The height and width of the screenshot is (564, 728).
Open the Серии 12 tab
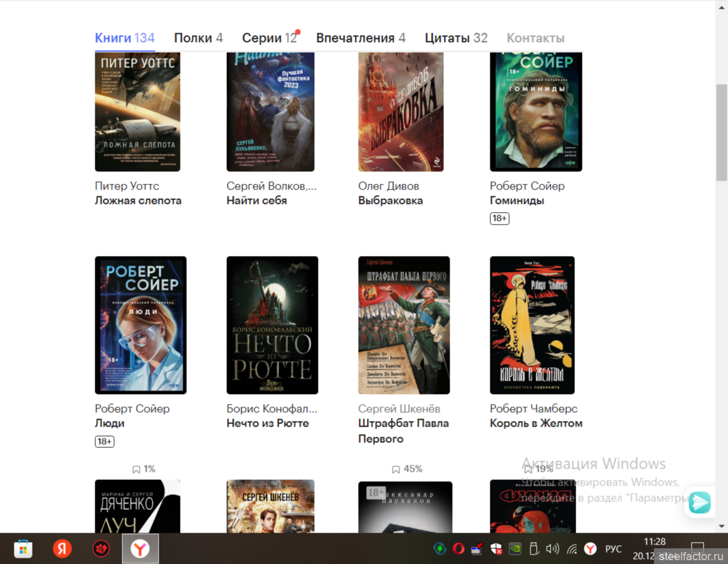269,38
